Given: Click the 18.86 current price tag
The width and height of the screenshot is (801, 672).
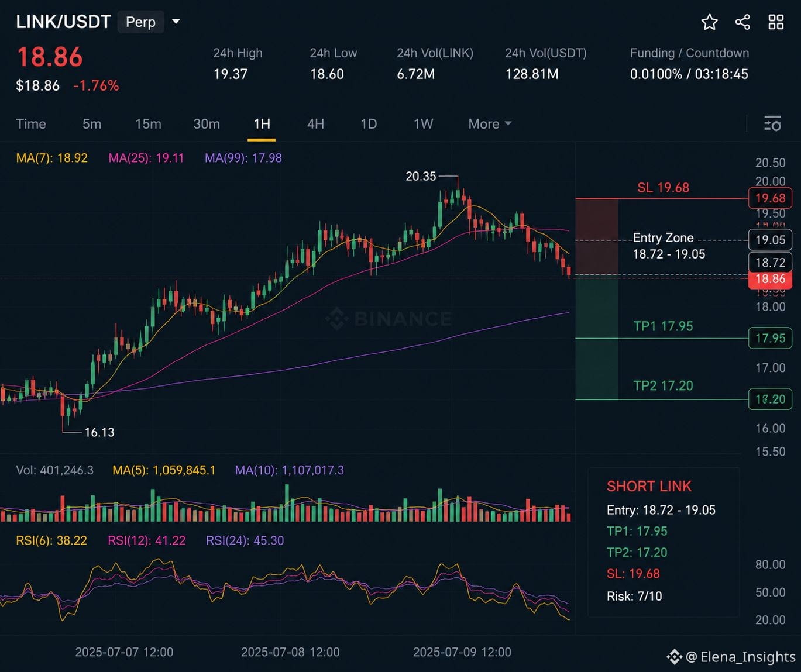Looking at the screenshot, I should [770, 279].
